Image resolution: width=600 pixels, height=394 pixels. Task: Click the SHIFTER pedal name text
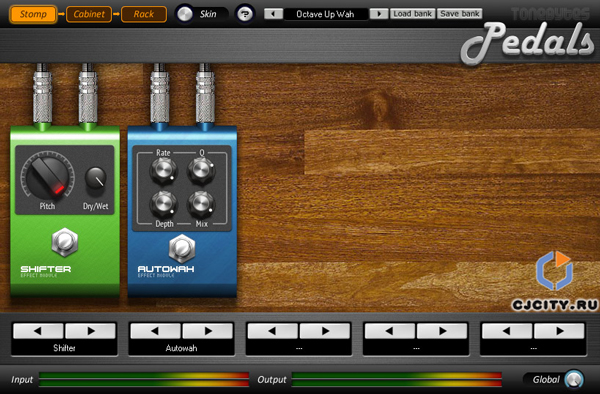point(46,269)
